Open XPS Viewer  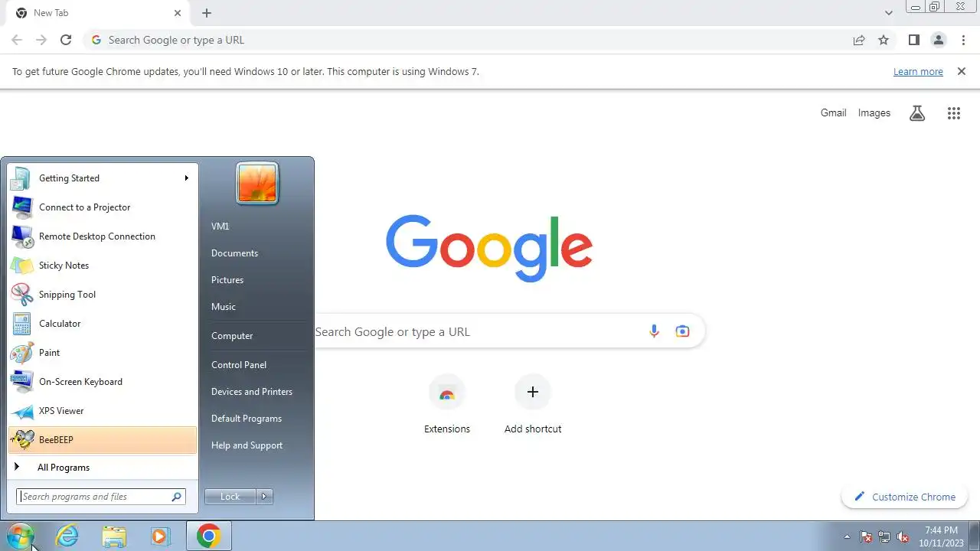pyautogui.click(x=103, y=411)
